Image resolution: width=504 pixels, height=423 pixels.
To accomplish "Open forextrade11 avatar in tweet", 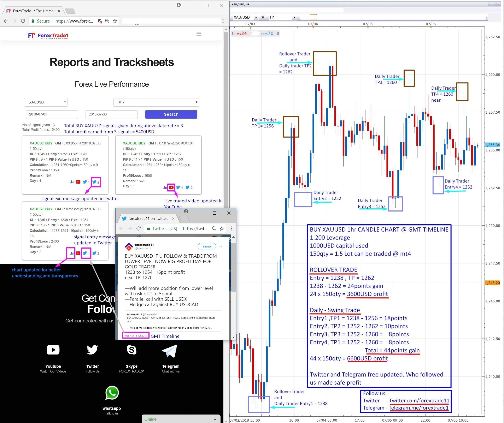I will (x=129, y=246).
